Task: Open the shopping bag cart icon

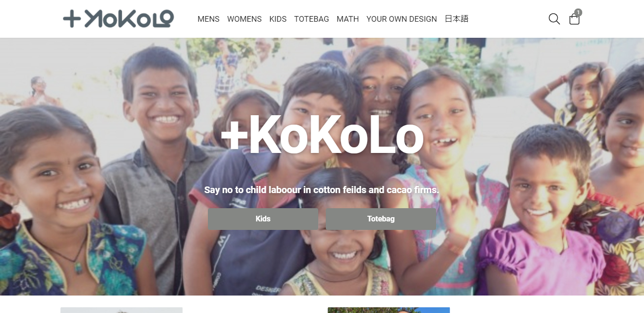Action: 574,19
